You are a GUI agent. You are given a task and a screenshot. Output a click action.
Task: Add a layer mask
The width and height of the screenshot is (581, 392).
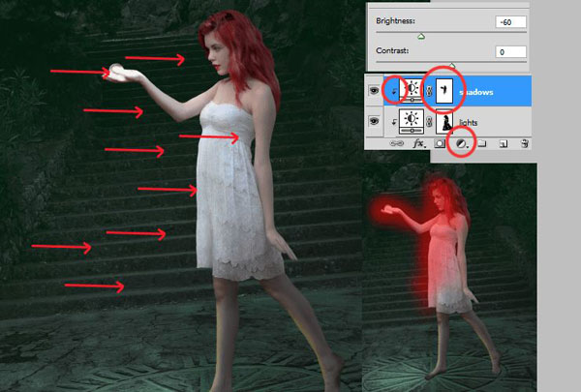[440, 143]
